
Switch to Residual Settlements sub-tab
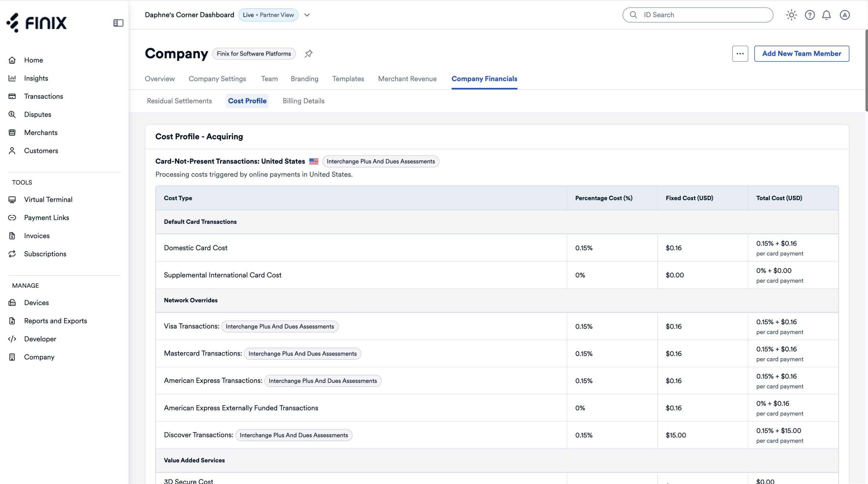pyautogui.click(x=179, y=101)
